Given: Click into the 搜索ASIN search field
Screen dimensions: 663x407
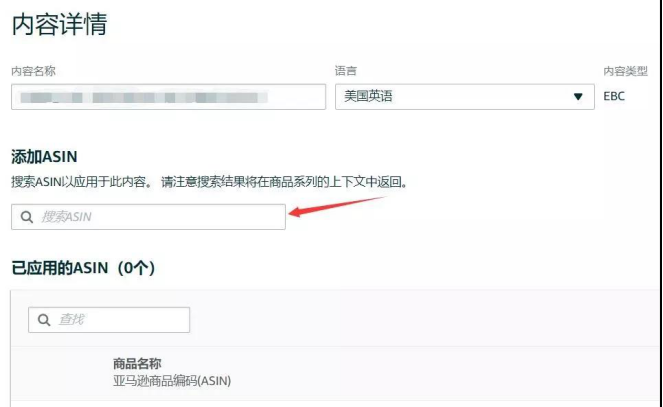Looking at the screenshot, I should pyautogui.click(x=148, y=217).
